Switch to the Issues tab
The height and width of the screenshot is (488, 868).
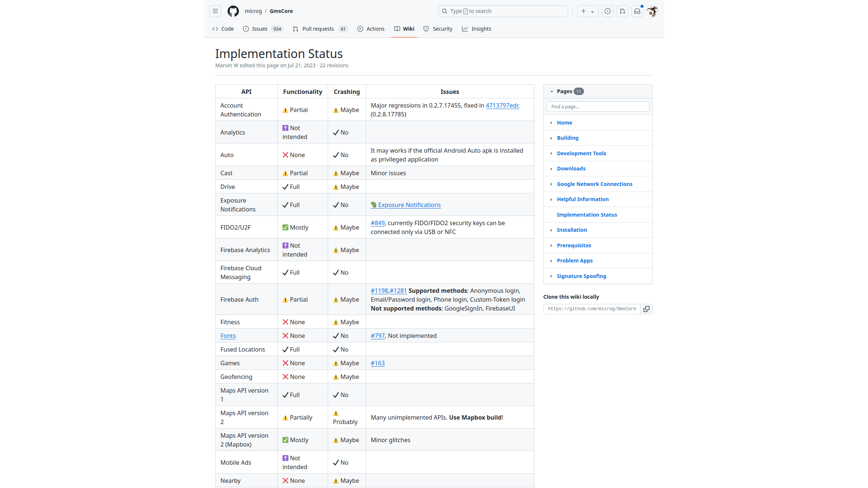260,29
